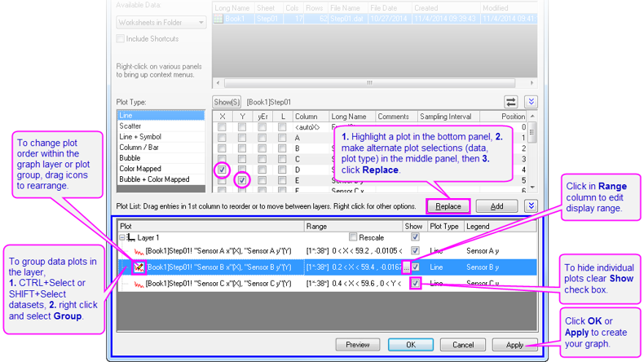Click the swap columns arrows icon
This screenshot has height=362, width=644.
click(x=511, y=102)
